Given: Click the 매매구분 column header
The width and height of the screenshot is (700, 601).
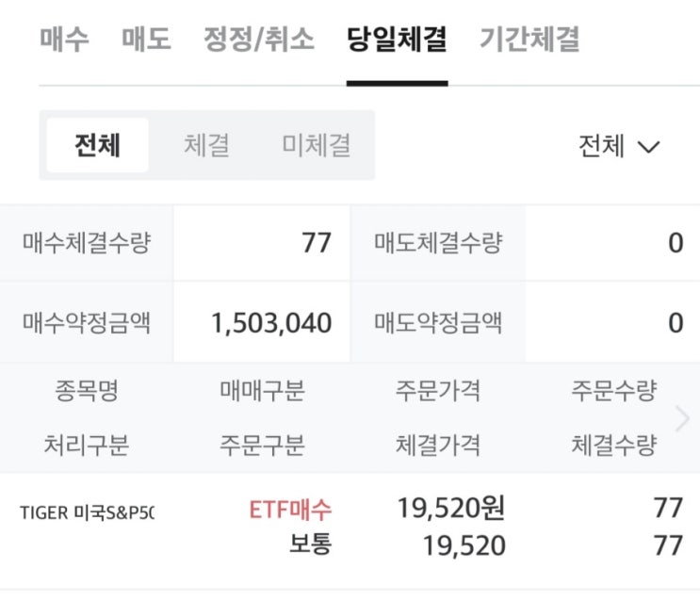Looking at the screenshot, I should [262, 391].
